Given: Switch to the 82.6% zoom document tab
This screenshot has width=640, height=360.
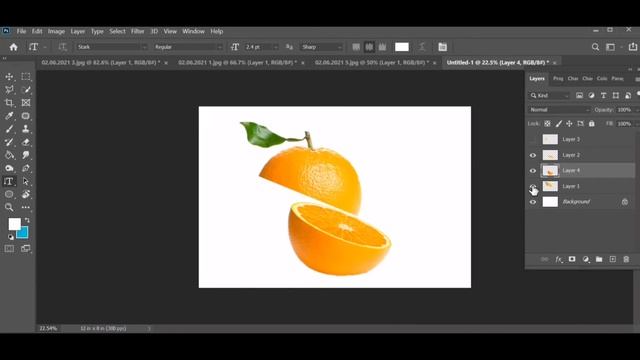Looking at the screenshot, I should click(100, 62).
